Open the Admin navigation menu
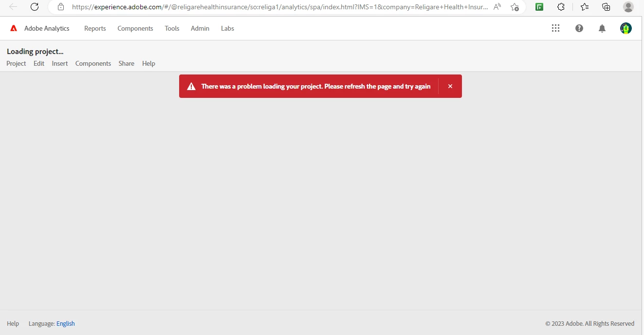The height and width of the screenshot is (335, 644). 200,28
